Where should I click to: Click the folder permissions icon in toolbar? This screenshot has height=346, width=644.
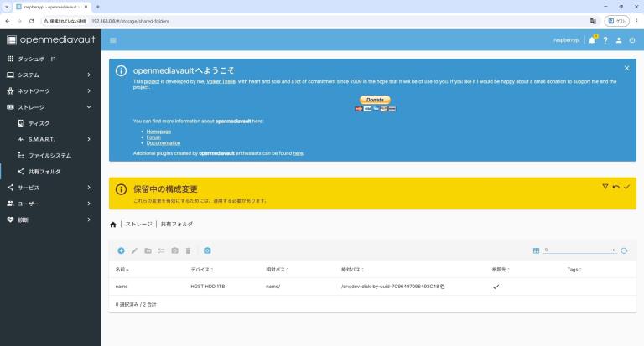[148, 250]
